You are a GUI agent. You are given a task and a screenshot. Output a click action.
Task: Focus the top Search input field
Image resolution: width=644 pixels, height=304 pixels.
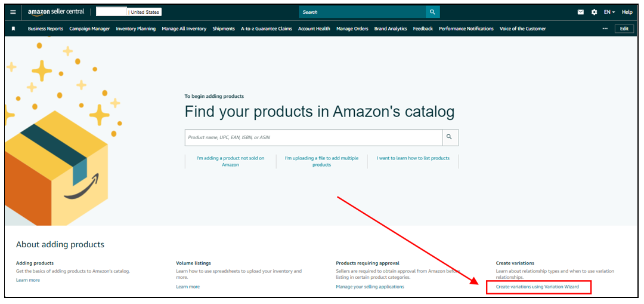pos(363,12)
